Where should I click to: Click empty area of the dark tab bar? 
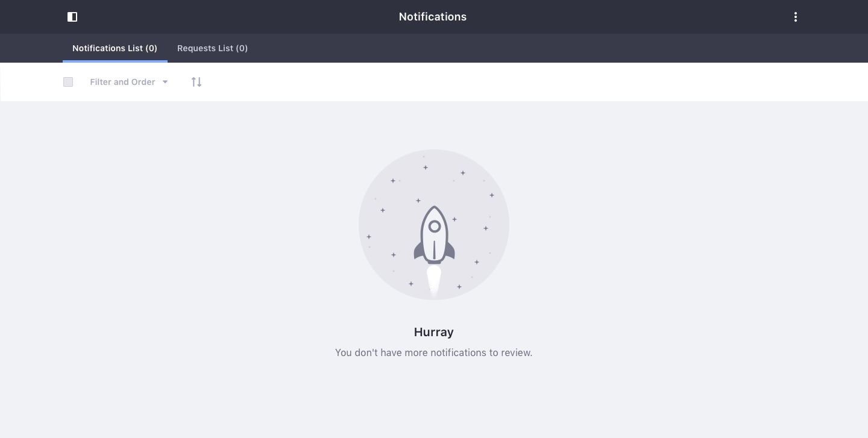pyautogui.click(x=542, y=48)
